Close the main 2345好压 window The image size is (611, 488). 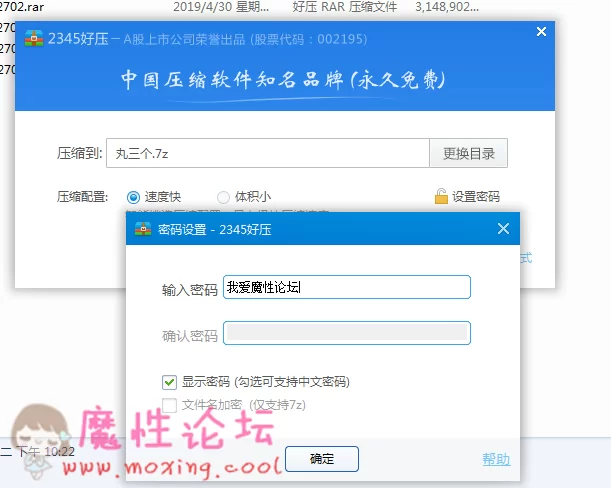541,32
